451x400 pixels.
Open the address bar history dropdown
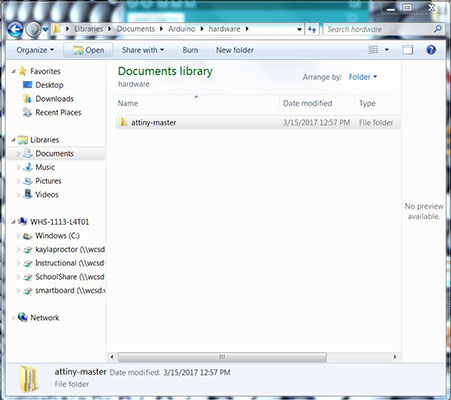tap(299, 29)
